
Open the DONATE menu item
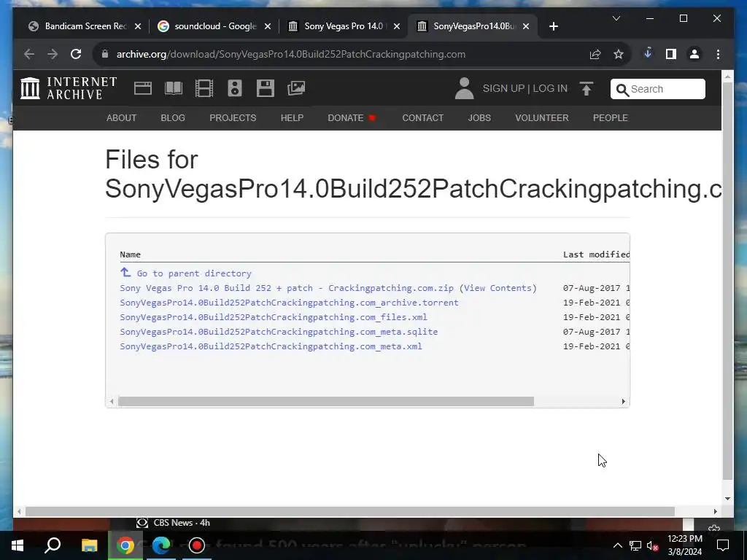352,118
